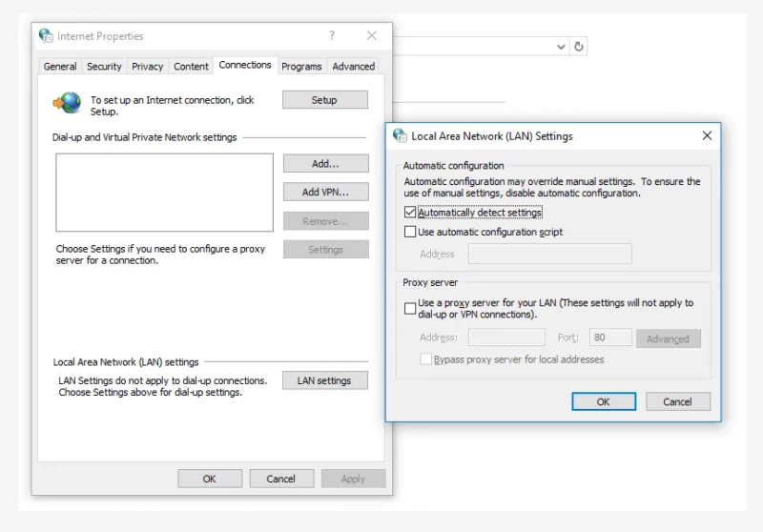Click the configuration script Address field
763x532 pixels.
pos(550,254)
